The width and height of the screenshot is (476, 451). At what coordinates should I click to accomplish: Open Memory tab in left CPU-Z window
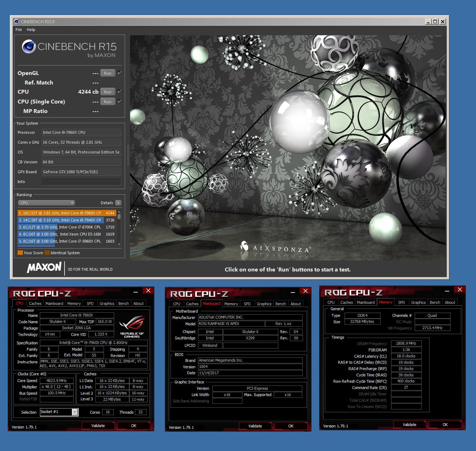[x=74, y=303]
